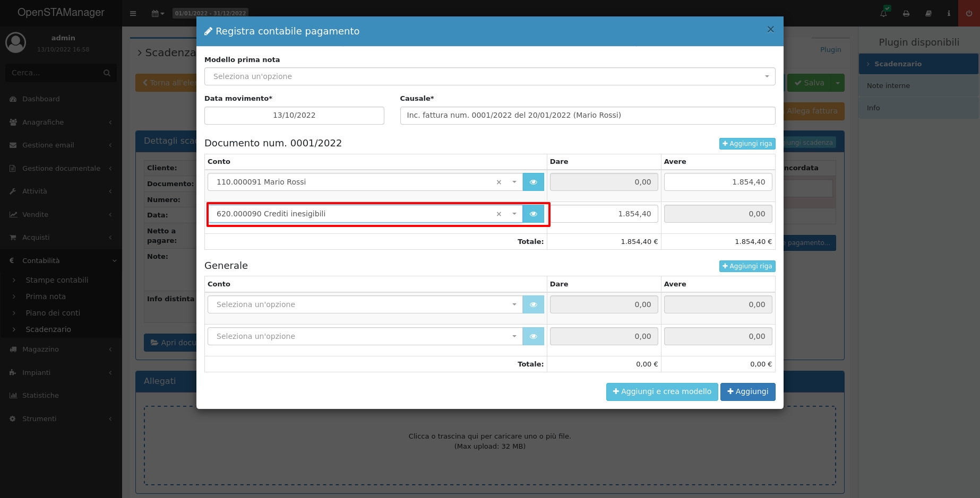This screenshot has width=980, height=498.
Task: Click the info icon in top bar
Action: pos(949,13)
